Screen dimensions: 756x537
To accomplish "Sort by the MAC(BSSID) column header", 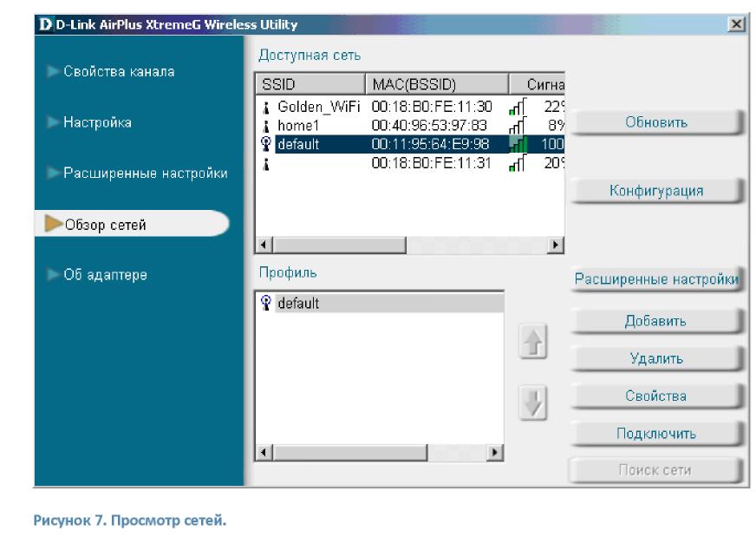I will pyautogui.click(x=437, y=84).
